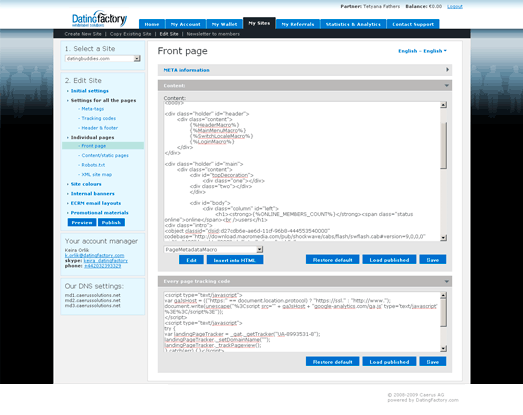Click the Edit macro button
The height and width of the screenshot is (415, 523).
coord(191,260)
